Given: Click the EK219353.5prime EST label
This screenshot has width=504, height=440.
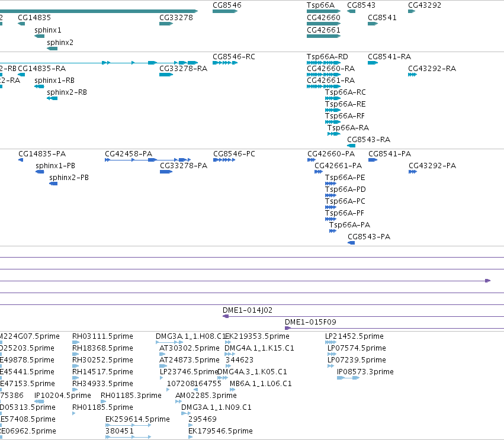Looking at the screenshot, I should tap(257, 336).
